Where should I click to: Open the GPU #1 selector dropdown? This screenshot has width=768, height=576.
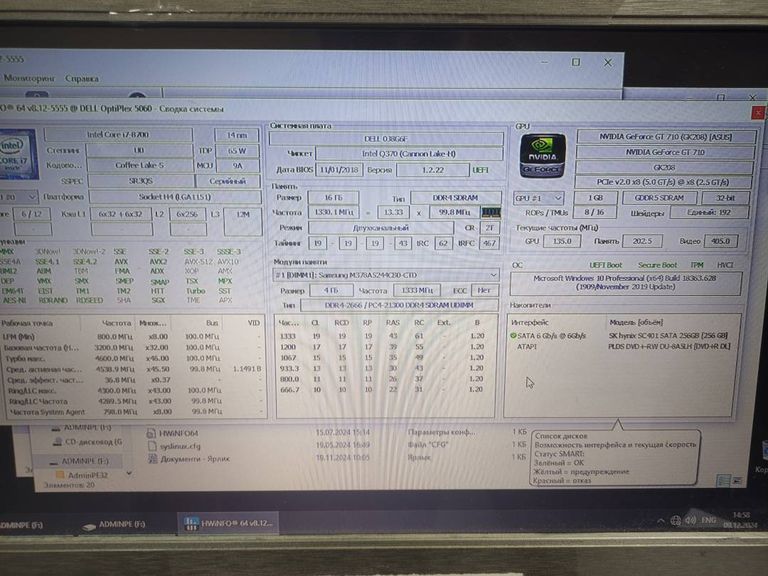538,198
